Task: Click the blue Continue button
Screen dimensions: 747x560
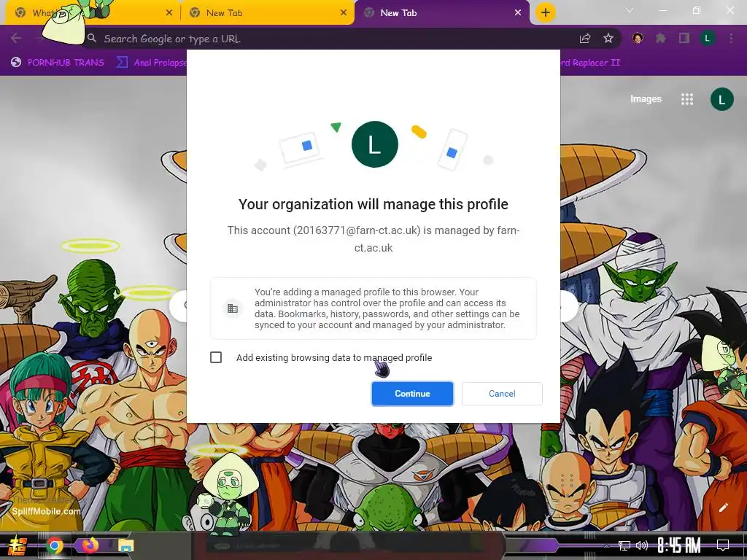Action: (412, 393)
